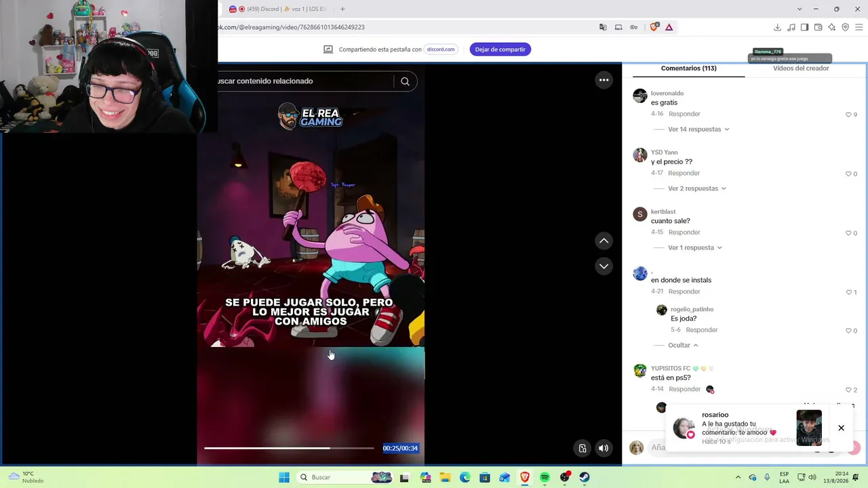
Task: Reply to YSD Yann's comment
Action: (x=684, y=173)
